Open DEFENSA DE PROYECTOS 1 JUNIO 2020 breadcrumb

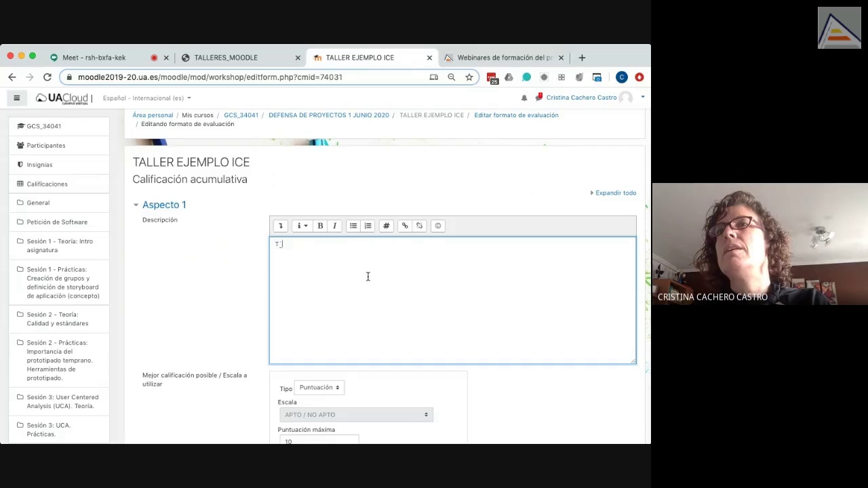[x=329, y=115]
